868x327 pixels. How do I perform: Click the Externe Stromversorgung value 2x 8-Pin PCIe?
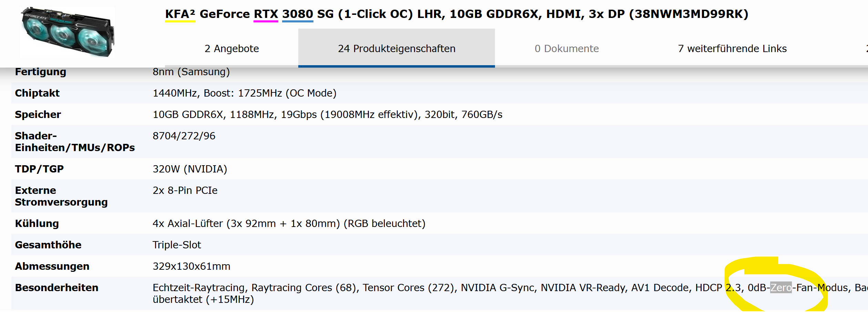coord(185,190)
